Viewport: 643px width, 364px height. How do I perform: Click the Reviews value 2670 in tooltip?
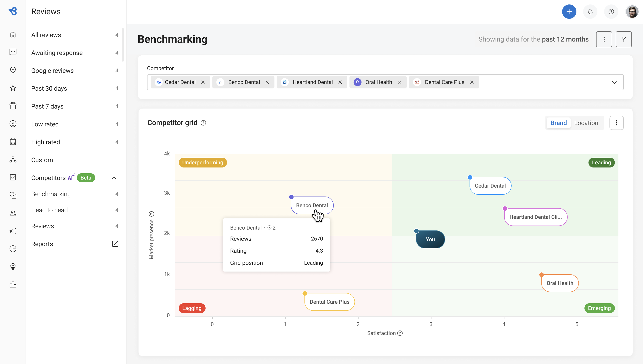tap(317, 239)
